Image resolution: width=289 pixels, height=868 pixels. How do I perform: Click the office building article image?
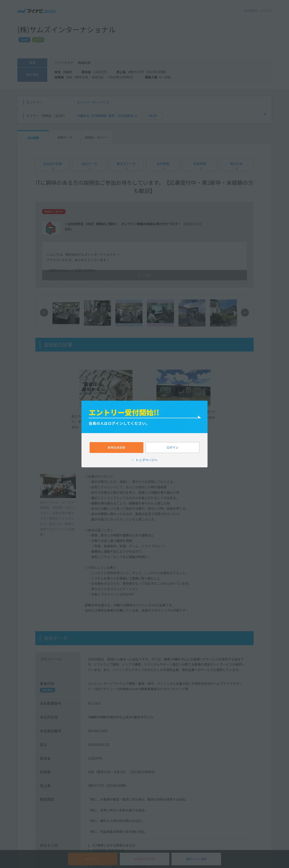183,385
